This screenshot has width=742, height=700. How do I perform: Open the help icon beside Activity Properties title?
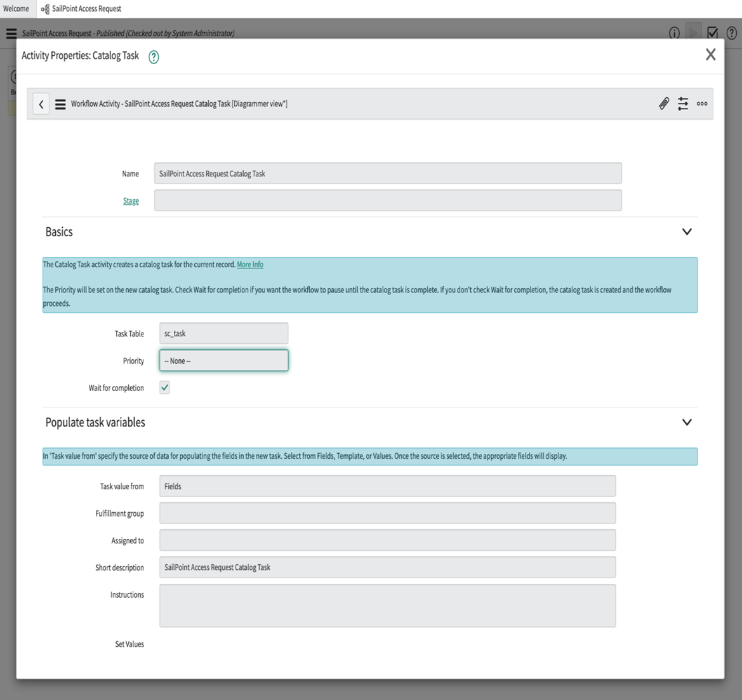click(x=154, y=57)
